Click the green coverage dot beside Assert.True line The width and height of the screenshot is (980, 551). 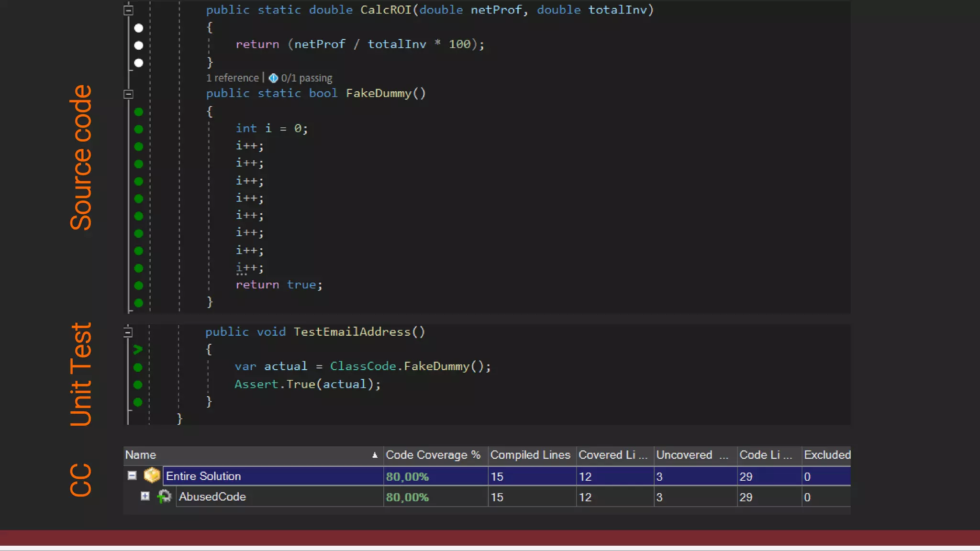point(138,385)
